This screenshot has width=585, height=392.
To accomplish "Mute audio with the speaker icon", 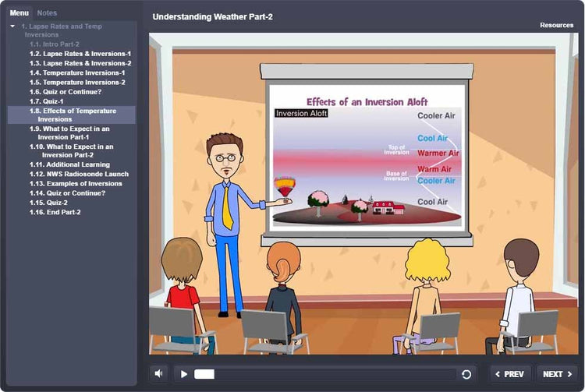I will coord(159,374).
